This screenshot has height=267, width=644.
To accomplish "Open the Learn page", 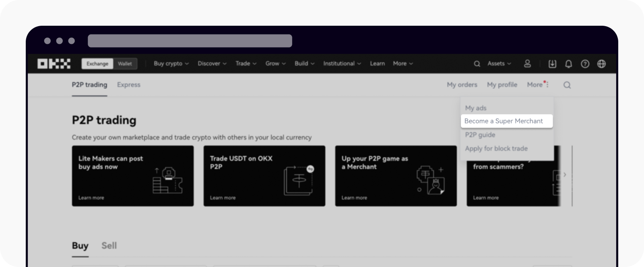I will point(377,64).
